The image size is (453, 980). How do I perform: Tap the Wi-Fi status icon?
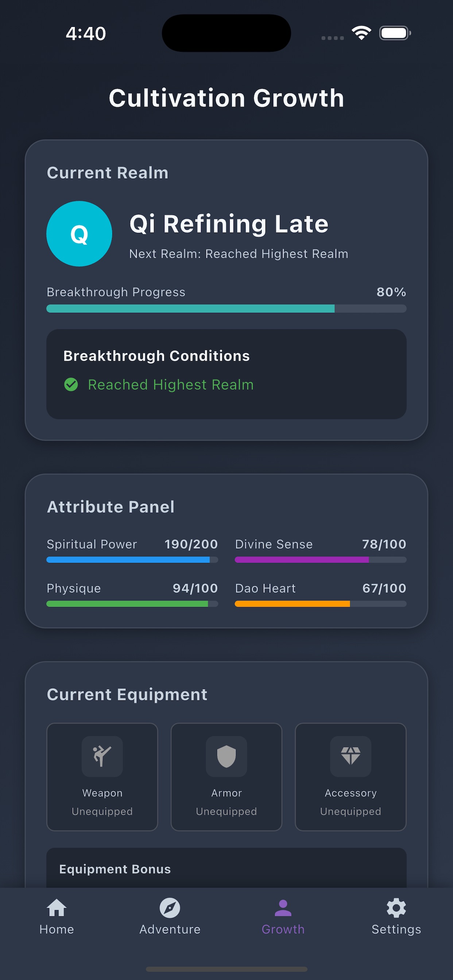pos(361,33)
